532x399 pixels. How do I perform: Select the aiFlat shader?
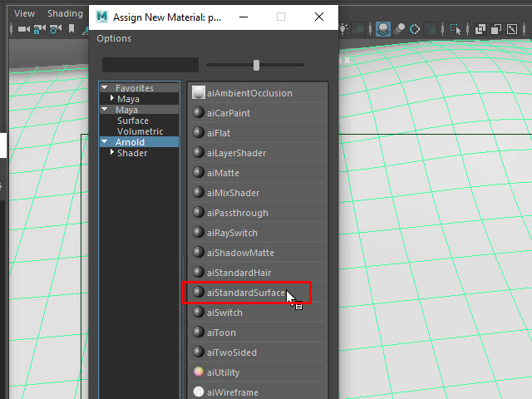coord(218,133)
